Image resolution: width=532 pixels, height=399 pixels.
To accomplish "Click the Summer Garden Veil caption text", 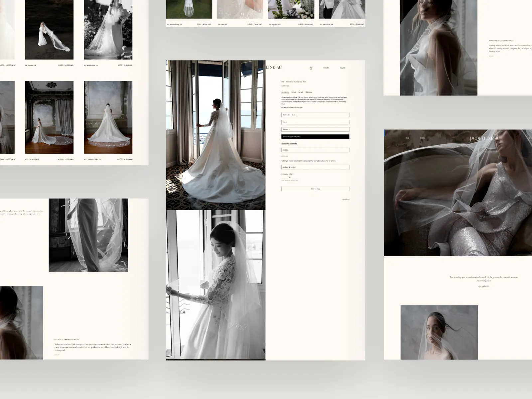I will click(92, 160).
